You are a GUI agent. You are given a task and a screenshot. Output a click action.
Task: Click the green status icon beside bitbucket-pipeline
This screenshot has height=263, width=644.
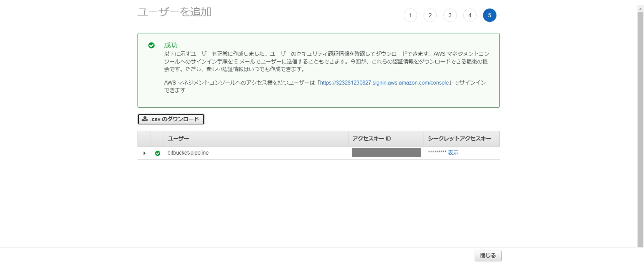tap(157, 153)
